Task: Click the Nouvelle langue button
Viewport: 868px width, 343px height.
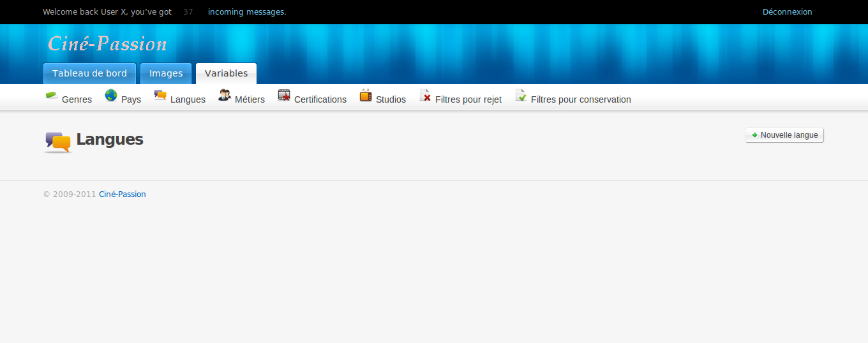Action: (784, 135)
